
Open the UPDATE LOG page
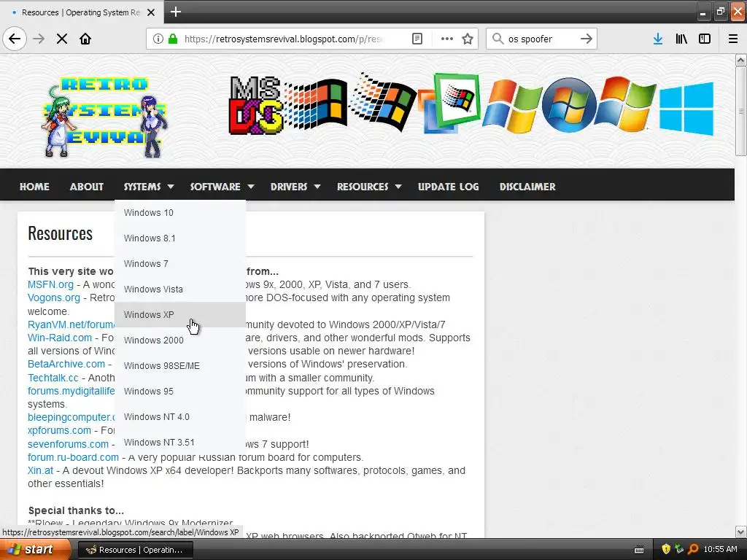pos(449,187)
